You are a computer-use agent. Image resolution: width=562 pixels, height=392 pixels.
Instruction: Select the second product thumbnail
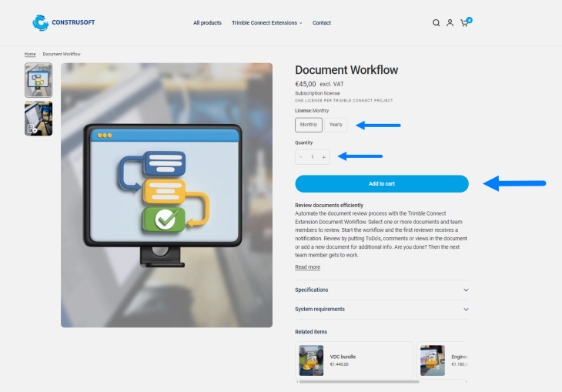pyautogui.click(x=38, y=119)
